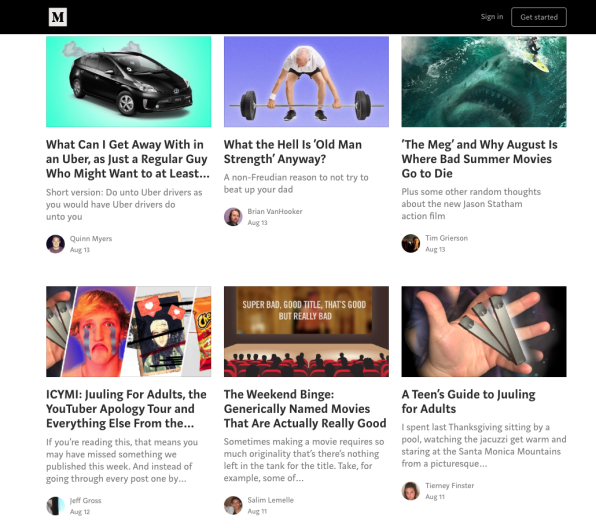The height and width of the screenshot is (528, 596).
Task: Click the Get started button
Action: pos(539,17)
